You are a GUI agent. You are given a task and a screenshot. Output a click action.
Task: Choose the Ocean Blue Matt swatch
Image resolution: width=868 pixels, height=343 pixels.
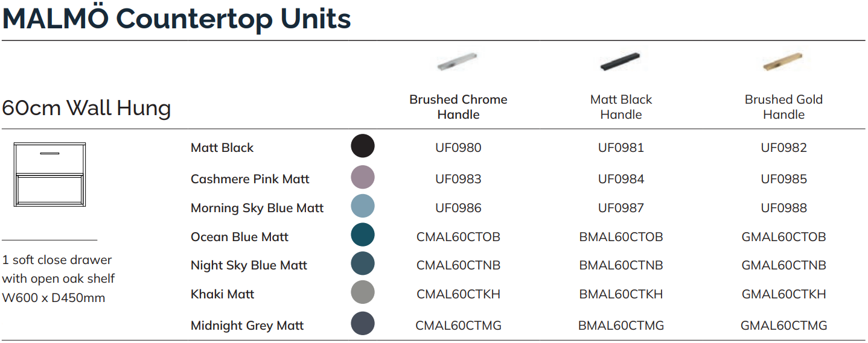363,235
